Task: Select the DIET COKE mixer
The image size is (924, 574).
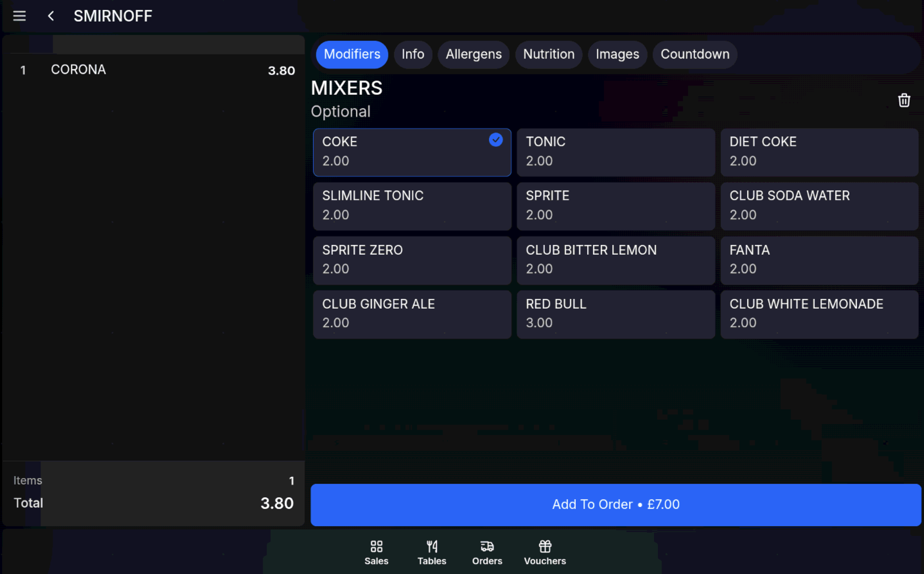Action: (x=819, y=152)
